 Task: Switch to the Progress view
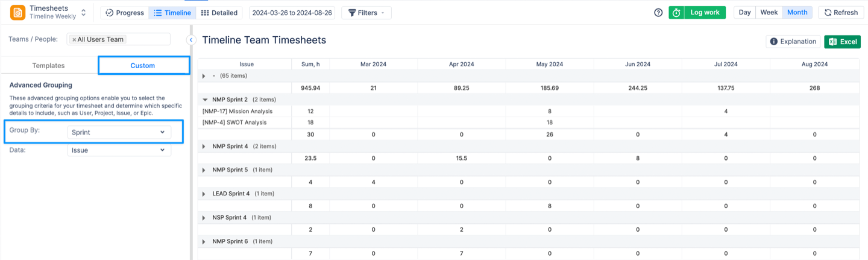pos(124,13)
